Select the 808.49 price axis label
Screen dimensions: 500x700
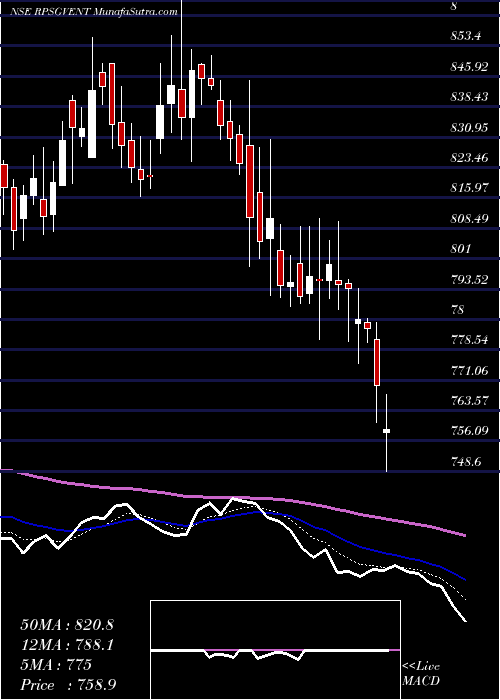click(x=469, y=218)
